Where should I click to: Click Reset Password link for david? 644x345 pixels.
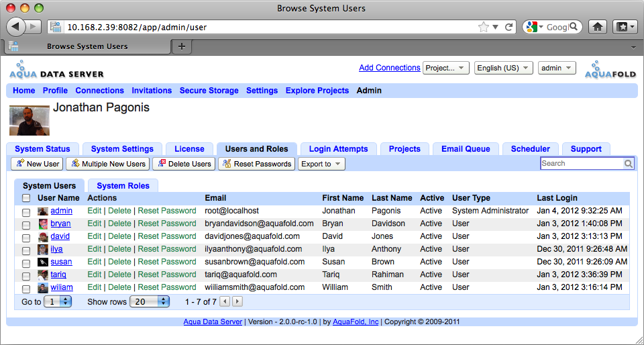[x=167, y=236]
